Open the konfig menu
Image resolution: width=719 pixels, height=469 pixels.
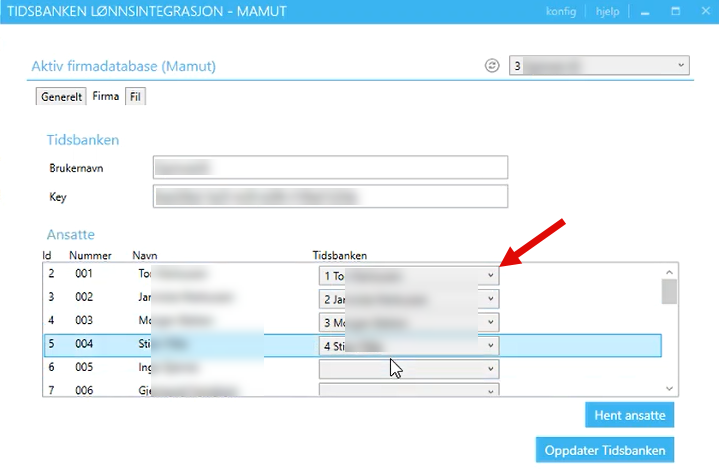coord(561,11)
